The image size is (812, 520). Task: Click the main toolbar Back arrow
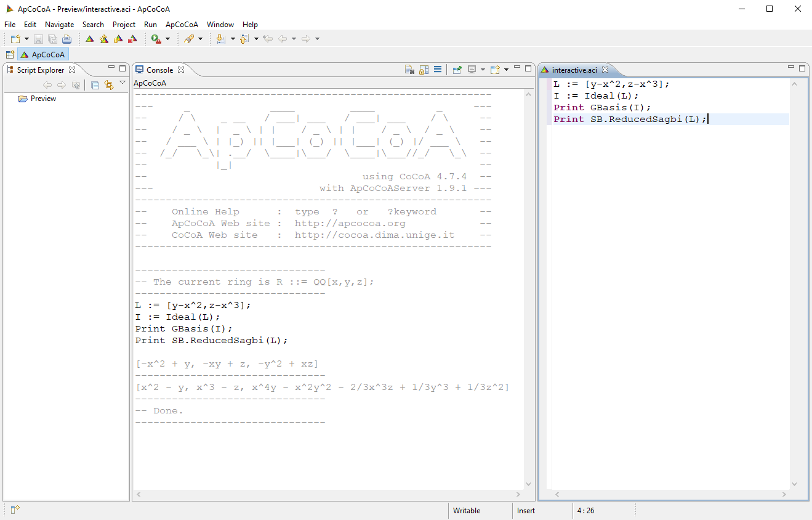(x=283, y=39)
